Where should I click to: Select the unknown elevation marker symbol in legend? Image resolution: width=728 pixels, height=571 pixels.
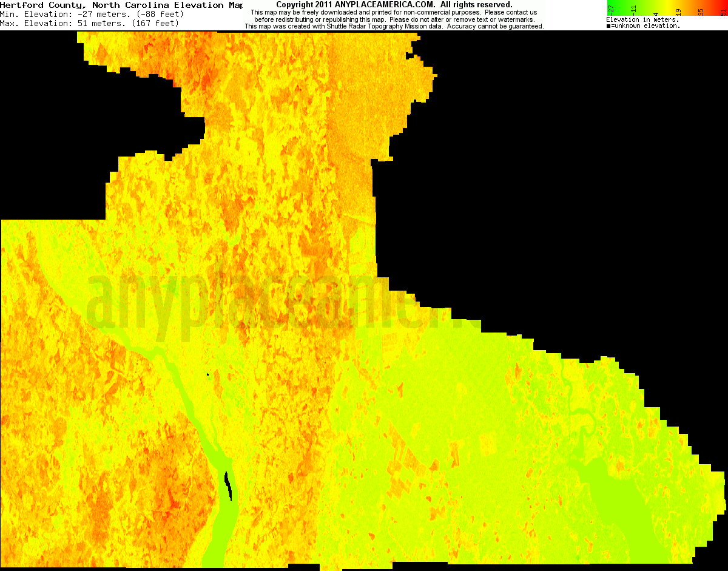coord(608,25)
